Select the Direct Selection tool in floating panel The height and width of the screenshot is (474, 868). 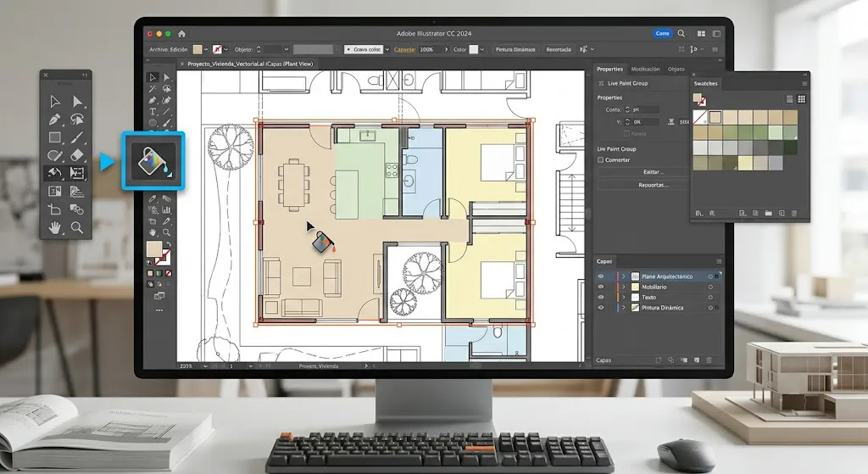point(77,102)
